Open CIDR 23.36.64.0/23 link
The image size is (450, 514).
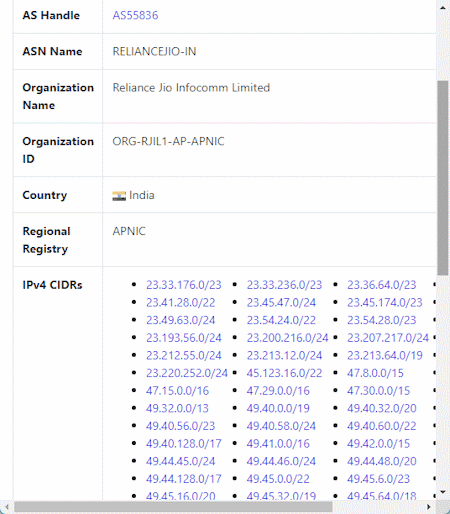pyautogui.click(x=382, y=285)
